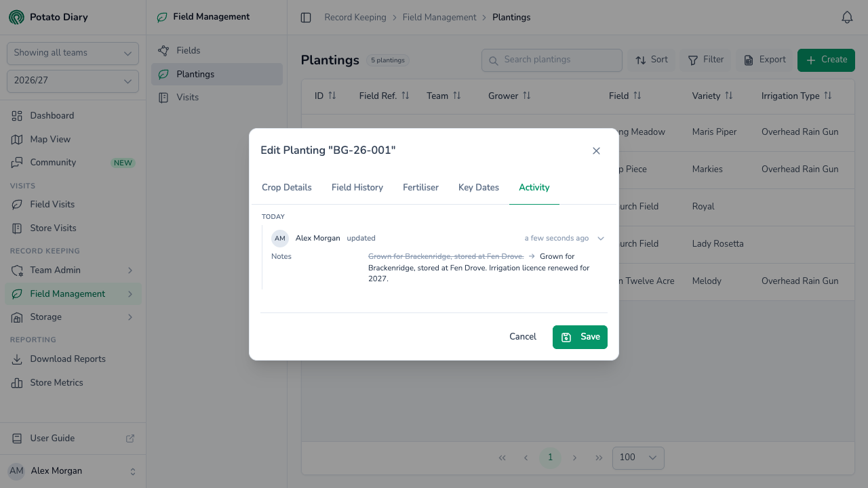The width and height of the screenshot is (868, 488).
Task: Go to Community section
Action: 73,163
